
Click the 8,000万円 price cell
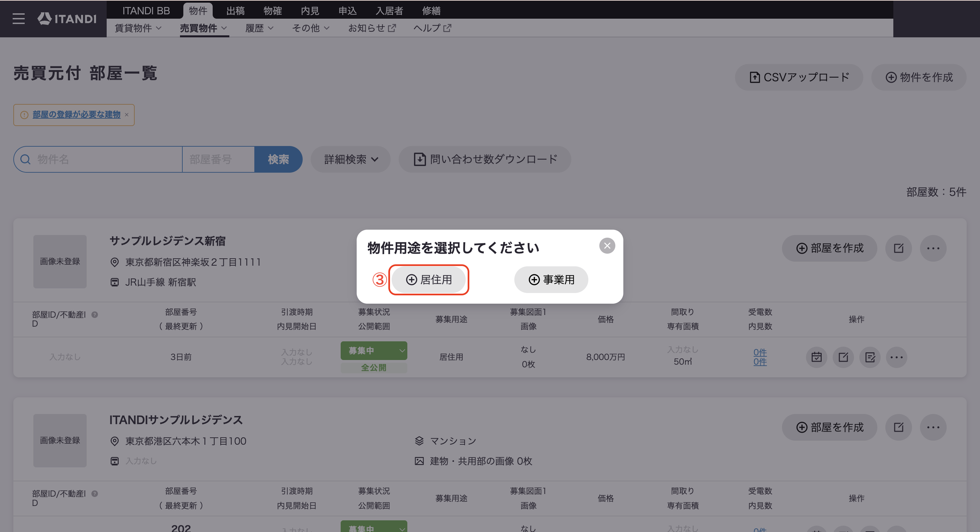[x=605, y=357]
